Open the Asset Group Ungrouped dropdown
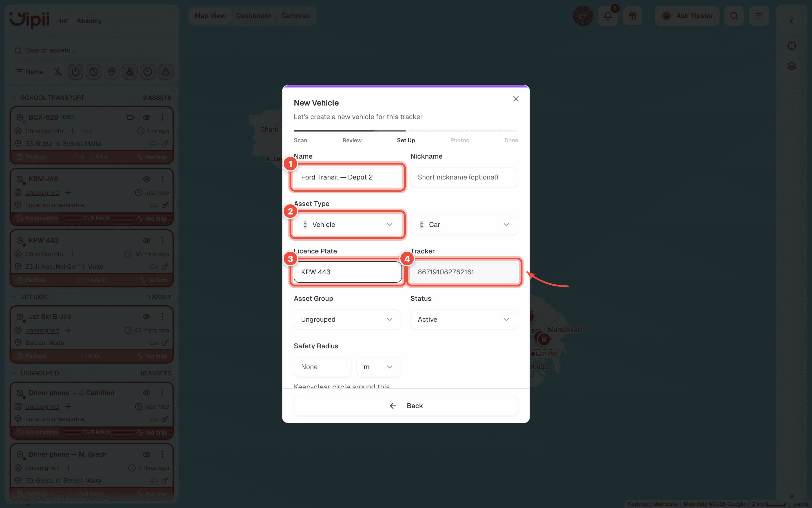The height and width of the screenshot is (508, 812). [347, 319]
